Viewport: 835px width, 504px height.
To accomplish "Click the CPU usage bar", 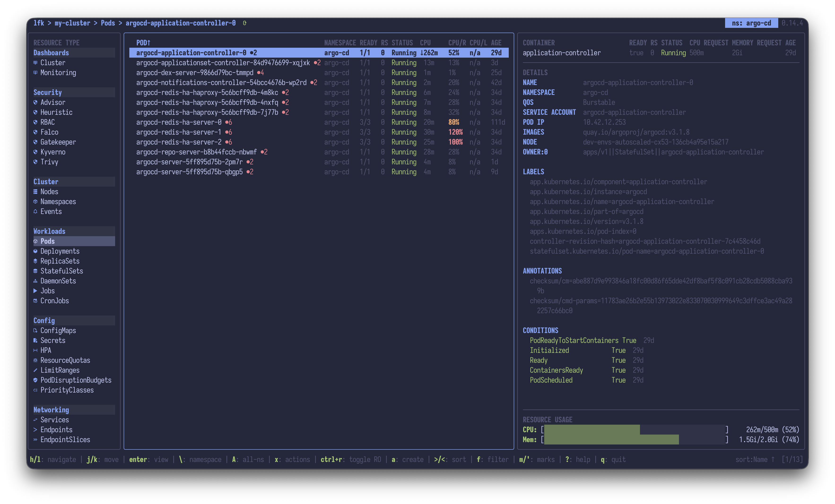I will point(634,430).
